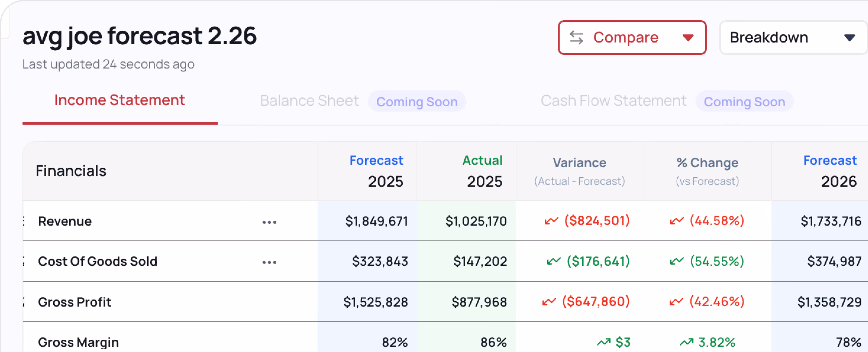
Task: Open Revenue row three-dot options menu
Action: 269,222
